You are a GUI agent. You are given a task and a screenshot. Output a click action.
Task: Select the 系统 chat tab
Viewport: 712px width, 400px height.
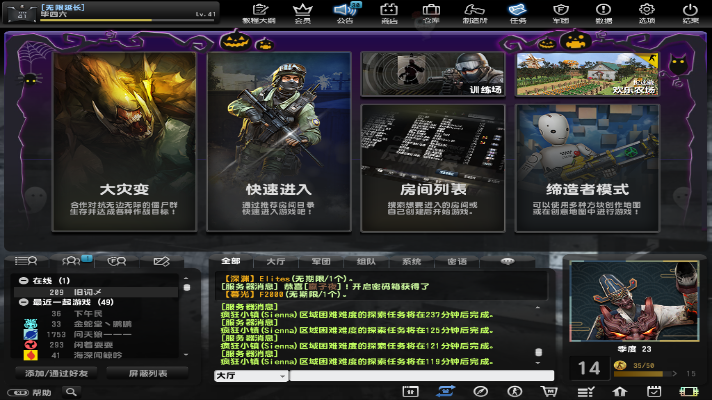pyautogui.click(x=411, y=261)
